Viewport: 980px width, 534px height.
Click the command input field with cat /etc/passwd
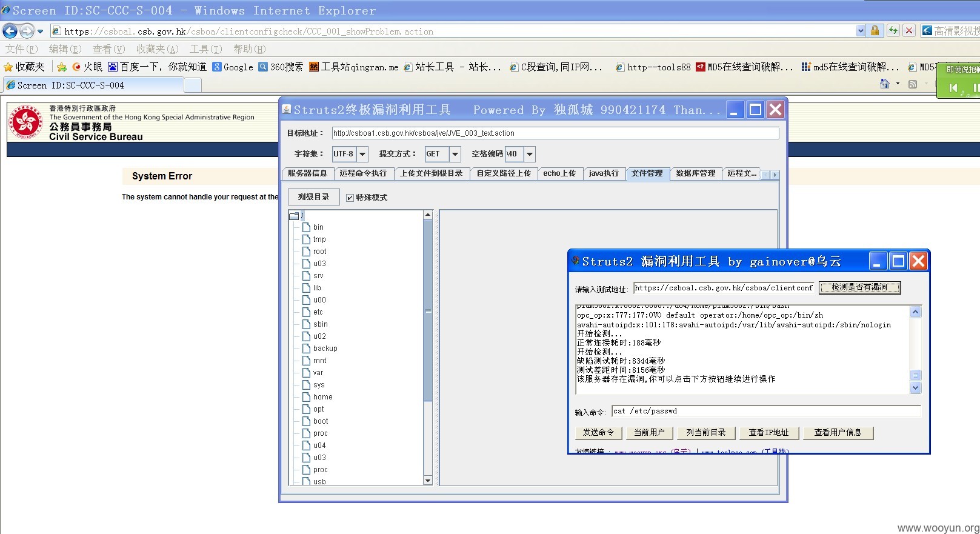[x=766, y=411]
